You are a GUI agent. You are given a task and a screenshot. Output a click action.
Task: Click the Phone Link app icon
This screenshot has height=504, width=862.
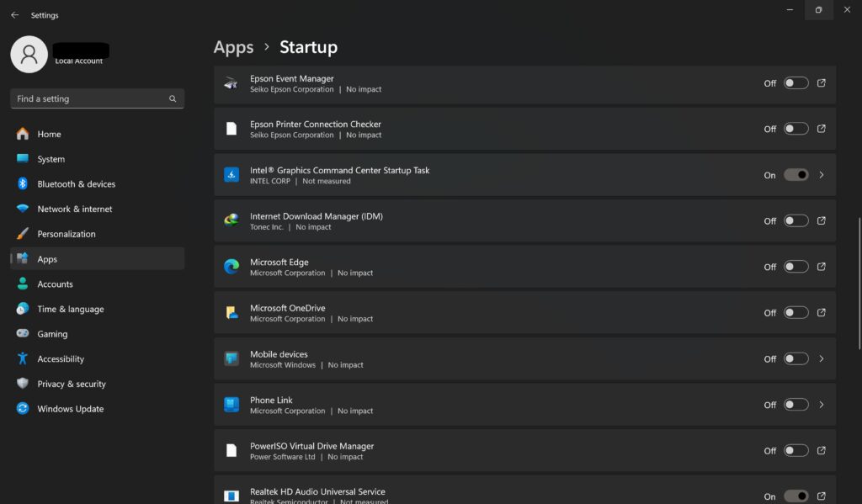coord(231,405)
